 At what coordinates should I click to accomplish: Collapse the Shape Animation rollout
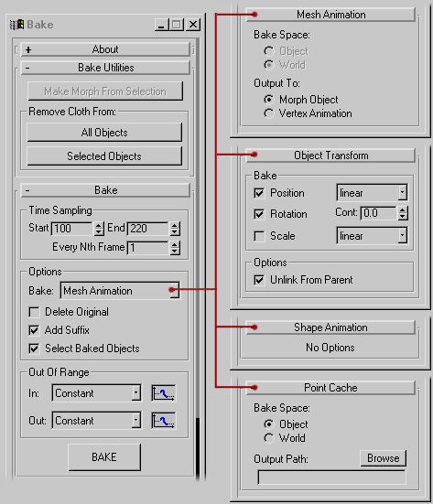330,327
